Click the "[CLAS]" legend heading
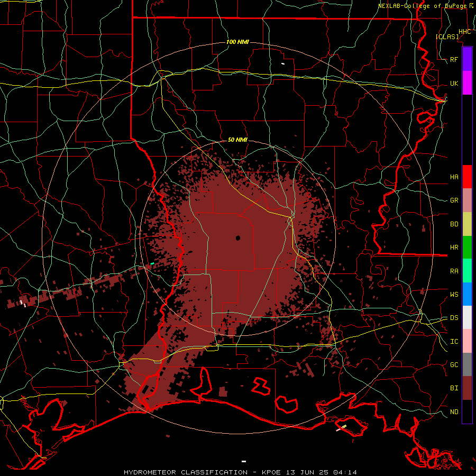The width and height of the screenshot is (476, 476). click(447, 36)
